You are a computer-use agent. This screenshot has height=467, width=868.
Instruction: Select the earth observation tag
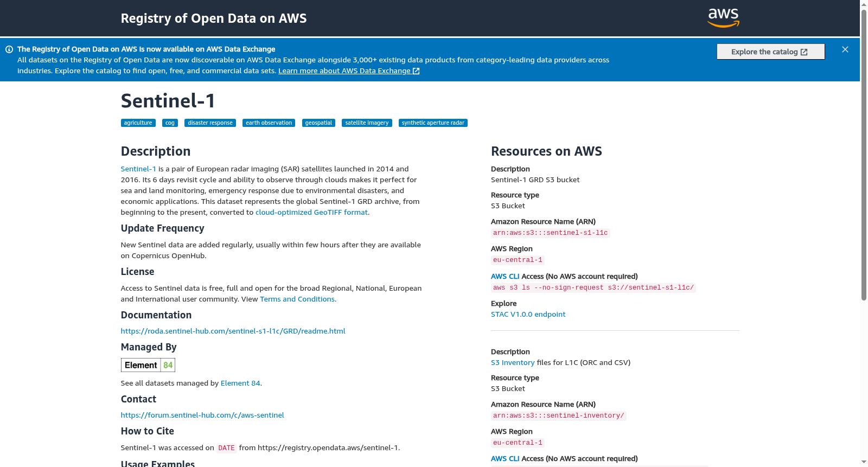coord(269,123)
